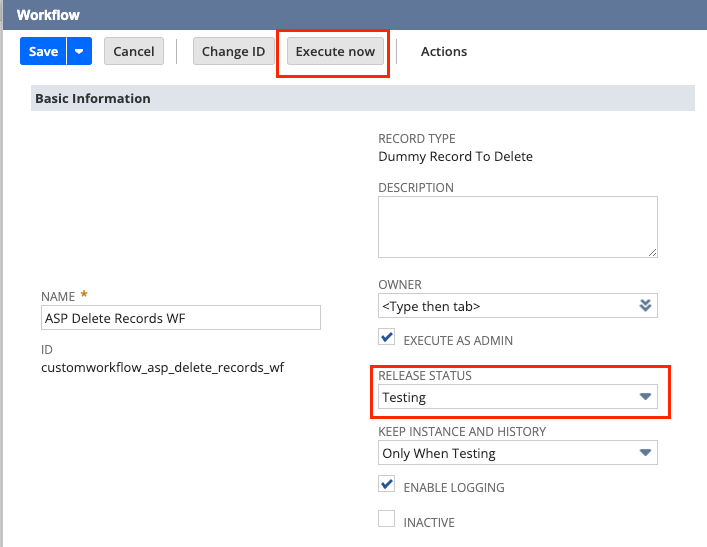The image size is (707, 547).
Task: Click the customworkflow_asp_delete_records_wf ID text
Action: coord(162,367)
